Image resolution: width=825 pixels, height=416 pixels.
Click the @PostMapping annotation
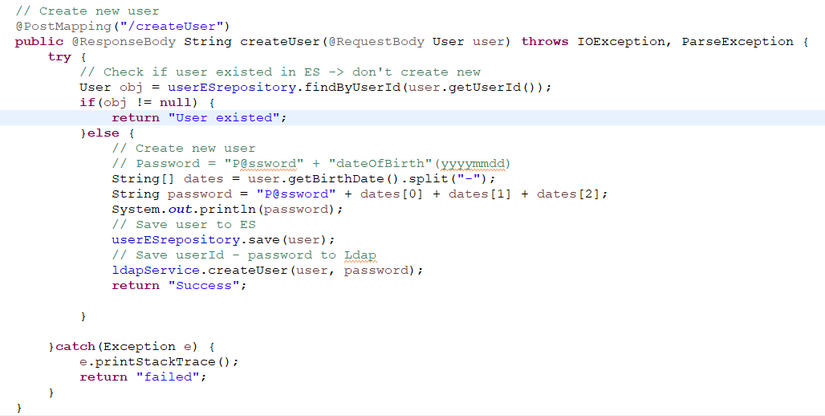[x=63, y=26]
